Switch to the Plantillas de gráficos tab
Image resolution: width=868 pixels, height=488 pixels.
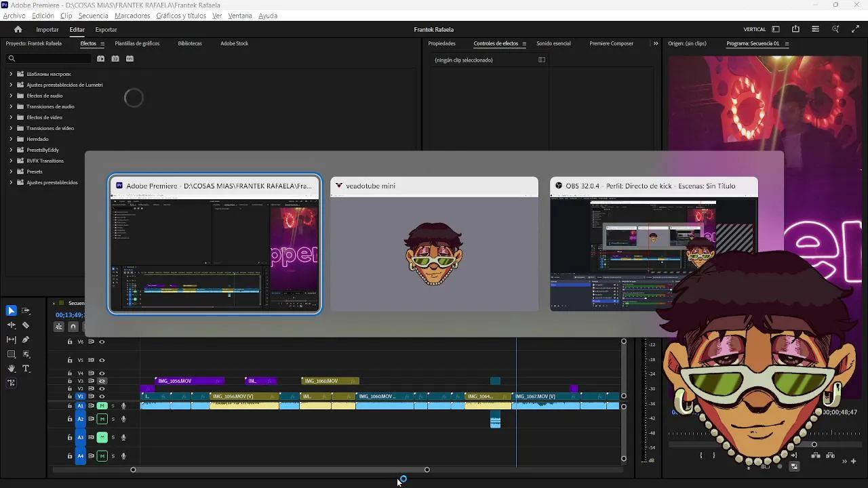[x=137, y=43]
